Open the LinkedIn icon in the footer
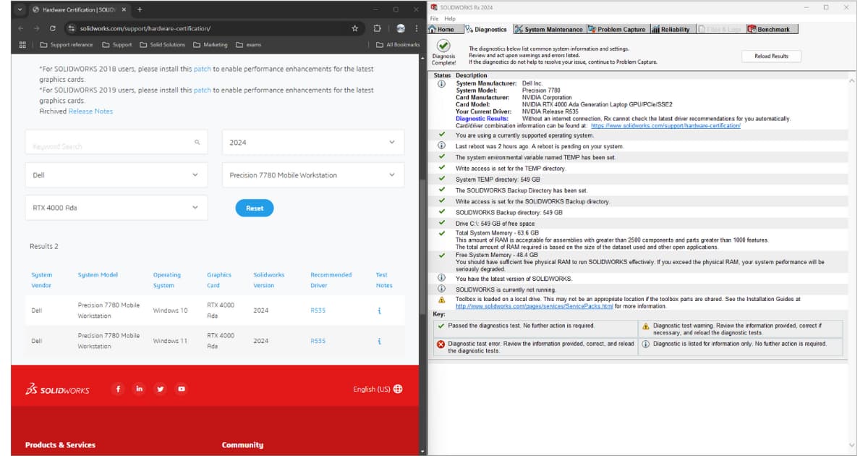 [x=139, y=389]
